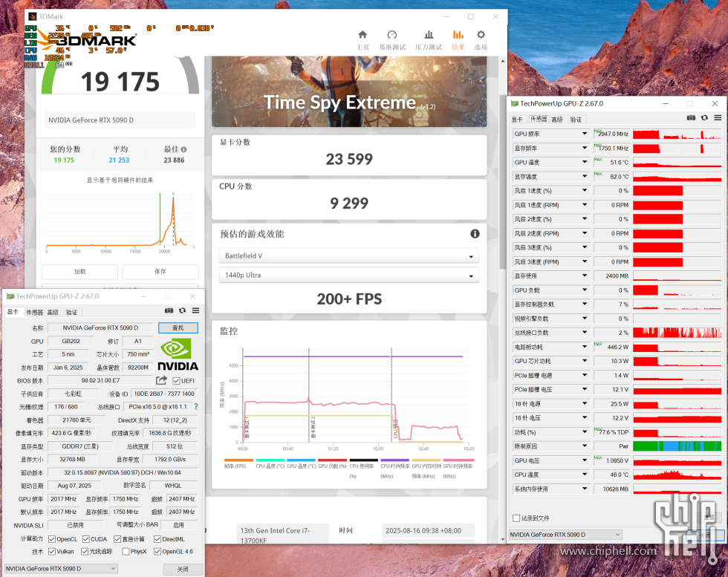
Task: Open the 3DMark stress test icon
Action: pyautogui.click(x=429, y=35)
